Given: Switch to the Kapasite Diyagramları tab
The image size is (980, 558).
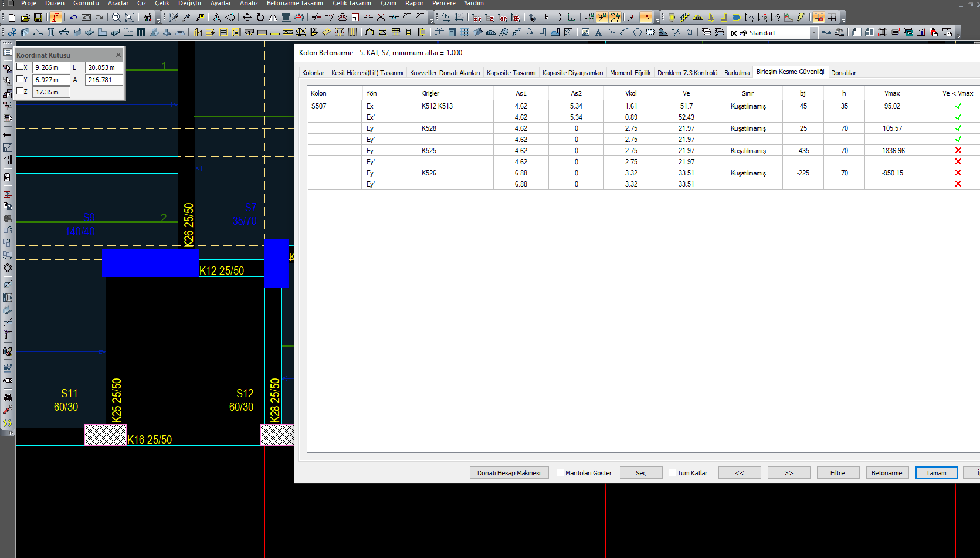Looking at the screenshot, I should click(x=572, y=73).
